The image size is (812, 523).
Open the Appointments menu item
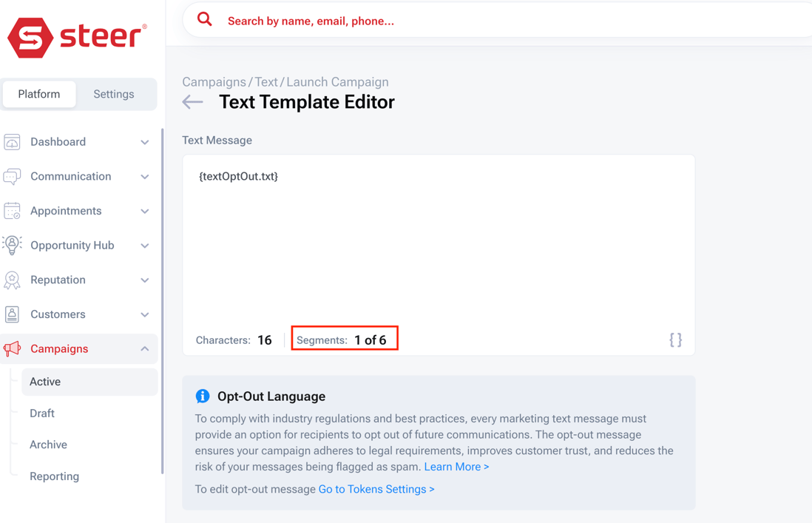tap(78, 211)
